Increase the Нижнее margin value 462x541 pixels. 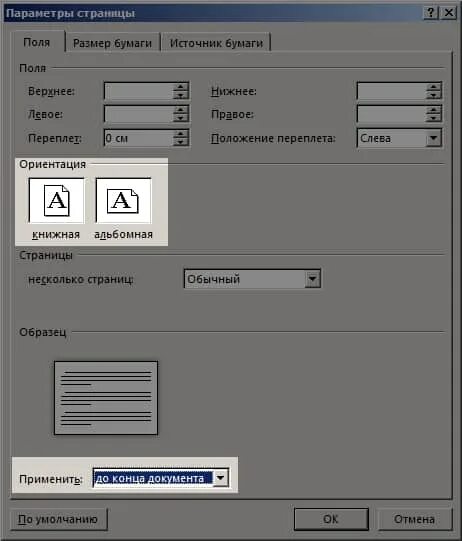434,87
